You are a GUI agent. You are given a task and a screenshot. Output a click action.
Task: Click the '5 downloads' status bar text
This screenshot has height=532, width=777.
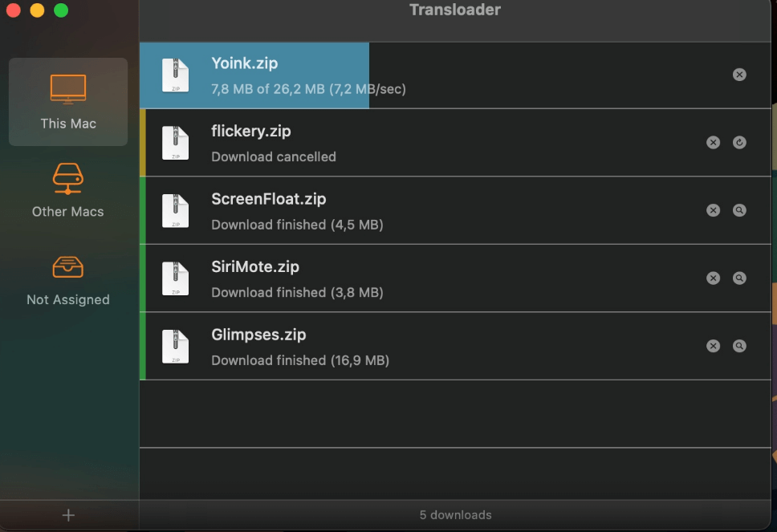tap(455, 515)
